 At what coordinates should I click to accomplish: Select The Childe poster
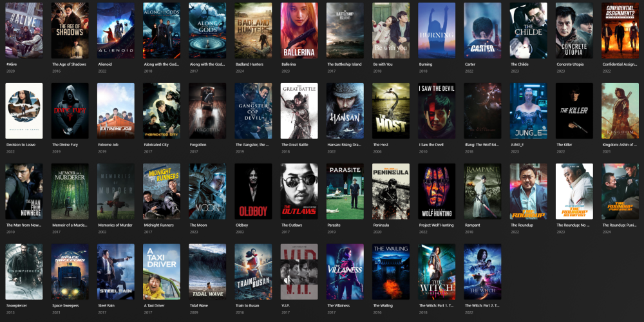coord(529,30)
